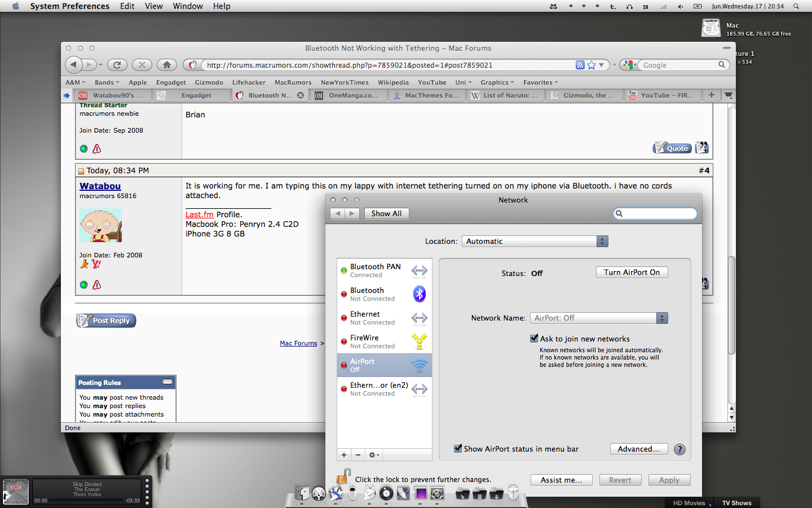Open the Graphics bookmarks folder
This screenshot has height=508, width=812.
pyautogui.click(x=497, y=82)
